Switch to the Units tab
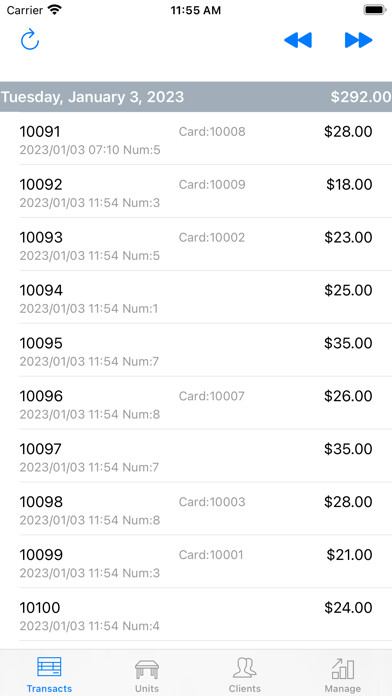 coord(147,674)
